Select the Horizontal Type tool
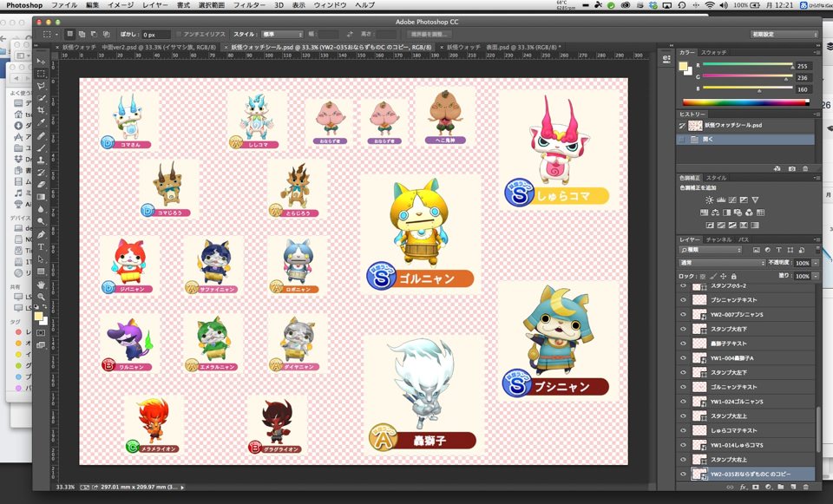This screenshot has width=833, height=504. pos(41,246)
